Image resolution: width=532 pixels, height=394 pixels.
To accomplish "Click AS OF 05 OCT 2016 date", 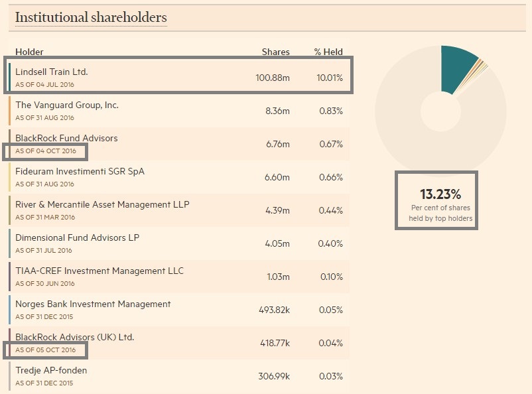I will coord(46,350).
